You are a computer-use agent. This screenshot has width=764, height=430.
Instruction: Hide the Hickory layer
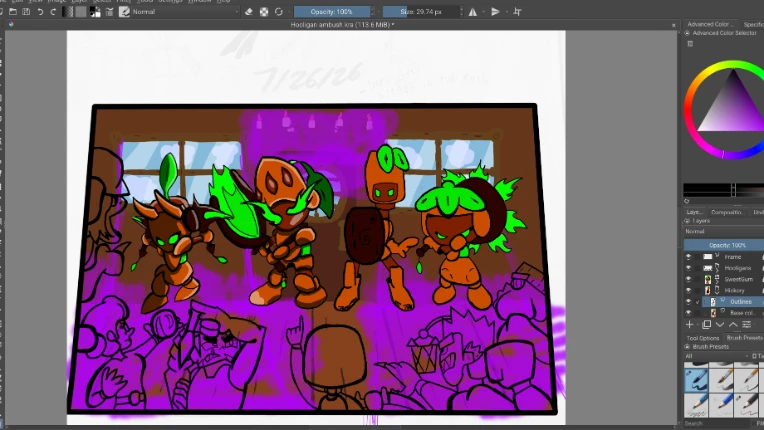click(688, 291)
